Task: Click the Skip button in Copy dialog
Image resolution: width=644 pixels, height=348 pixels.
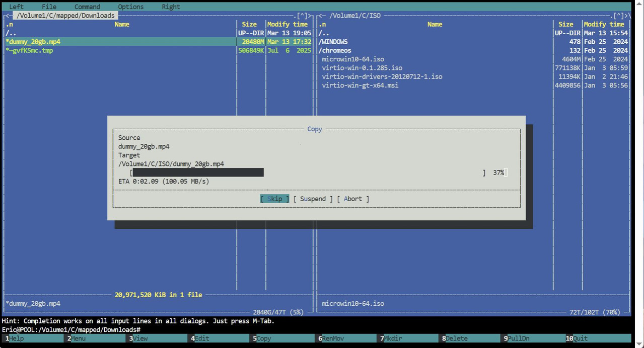Action: [275, 199]
